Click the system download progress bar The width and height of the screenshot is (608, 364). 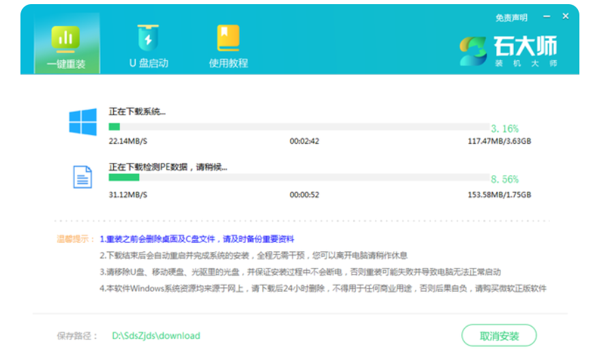(x=299, y=127)
